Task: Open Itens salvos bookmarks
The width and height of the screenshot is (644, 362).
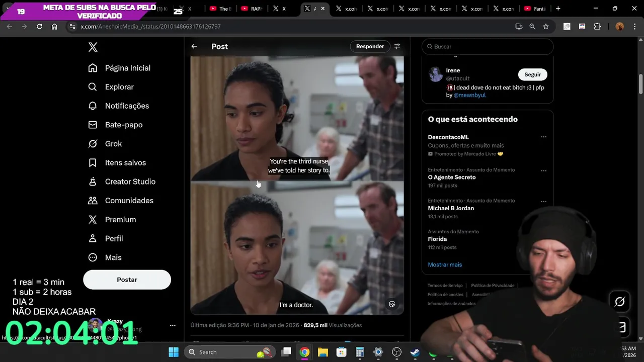Action: pyautogui.click(x=117, y=162)
